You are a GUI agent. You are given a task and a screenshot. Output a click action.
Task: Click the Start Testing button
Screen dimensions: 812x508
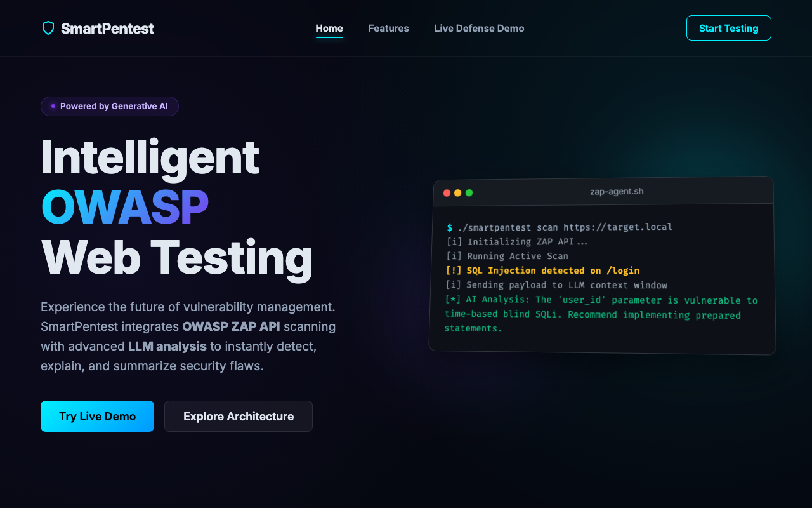coord(728,28)
